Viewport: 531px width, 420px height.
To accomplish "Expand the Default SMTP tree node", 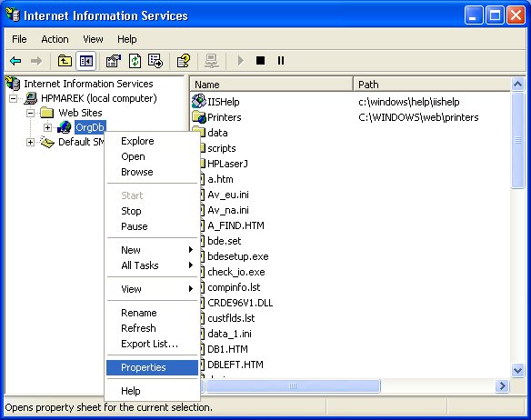I will point(30,142).
